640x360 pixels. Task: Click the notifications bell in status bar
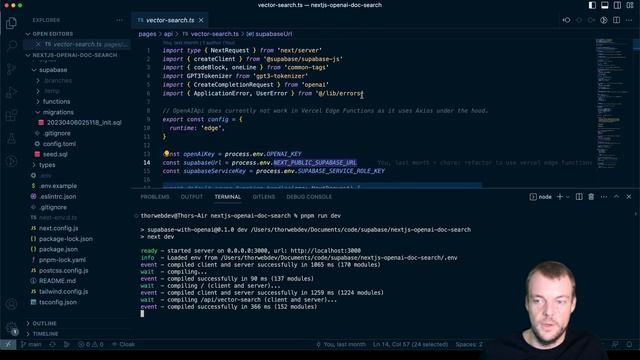(x=629, y=344)
